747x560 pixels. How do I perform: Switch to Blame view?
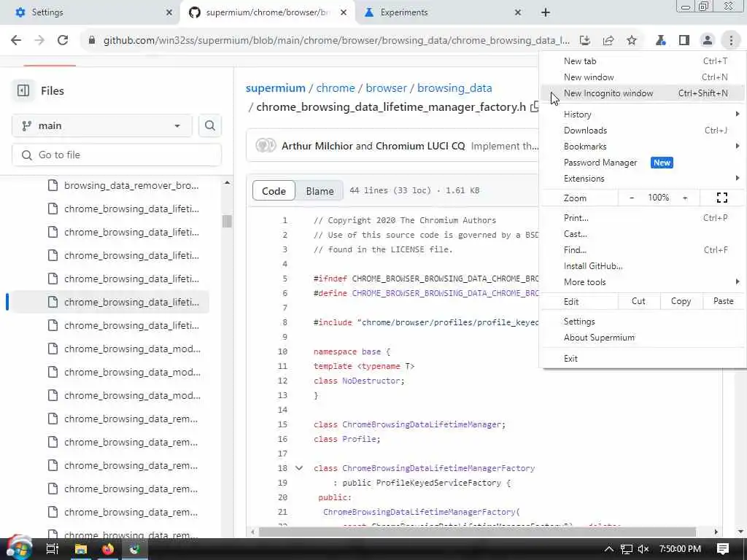click(320, 191)
